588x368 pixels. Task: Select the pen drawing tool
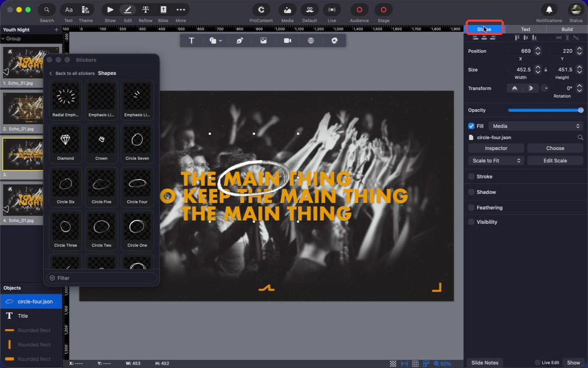239,40
